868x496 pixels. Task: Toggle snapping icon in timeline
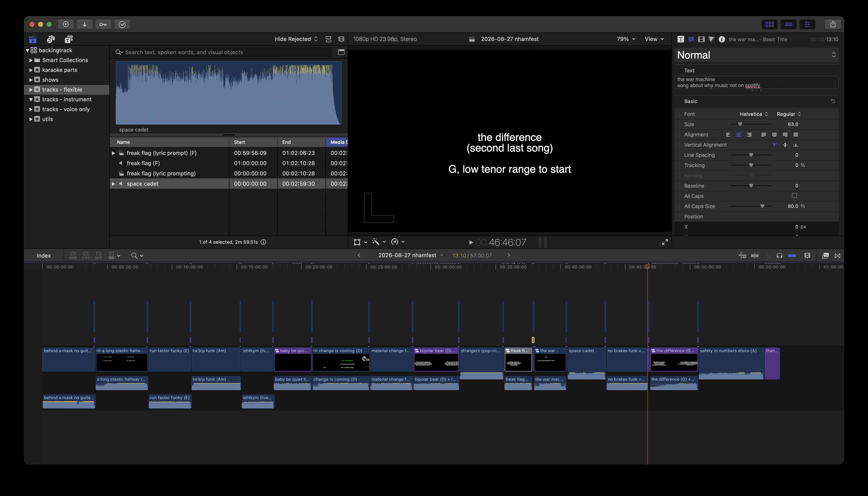coord(792,256)
